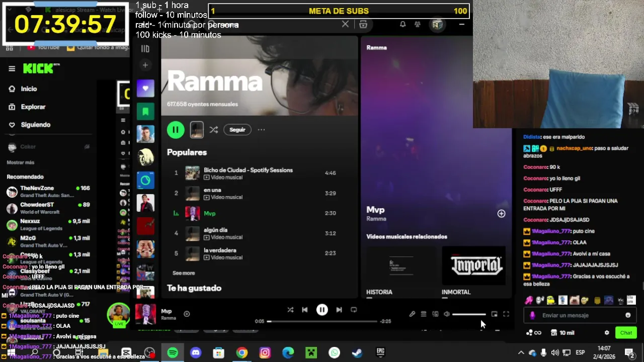Open connect to a device icon
Screen dimensions: 644x362
435,314
